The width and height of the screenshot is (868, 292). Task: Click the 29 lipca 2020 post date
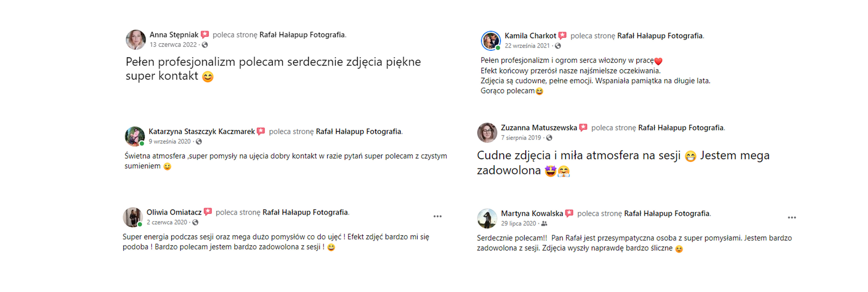[518, 223]
